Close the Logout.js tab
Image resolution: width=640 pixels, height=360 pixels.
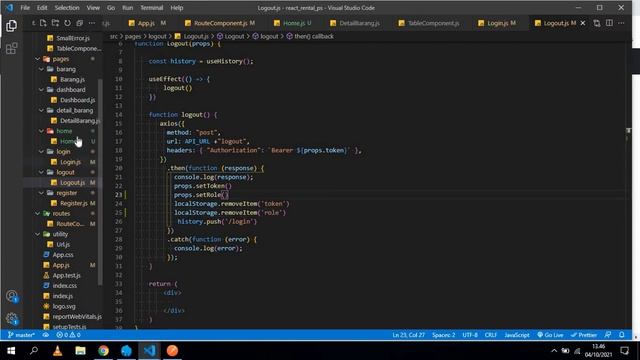pos(583,23)
